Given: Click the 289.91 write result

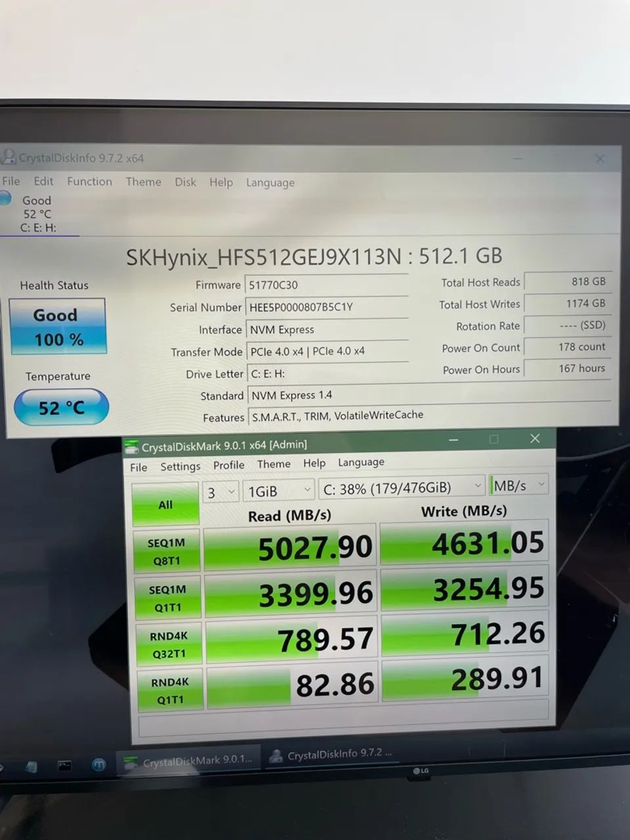Looking at the screenshot, I should point(466,679).
